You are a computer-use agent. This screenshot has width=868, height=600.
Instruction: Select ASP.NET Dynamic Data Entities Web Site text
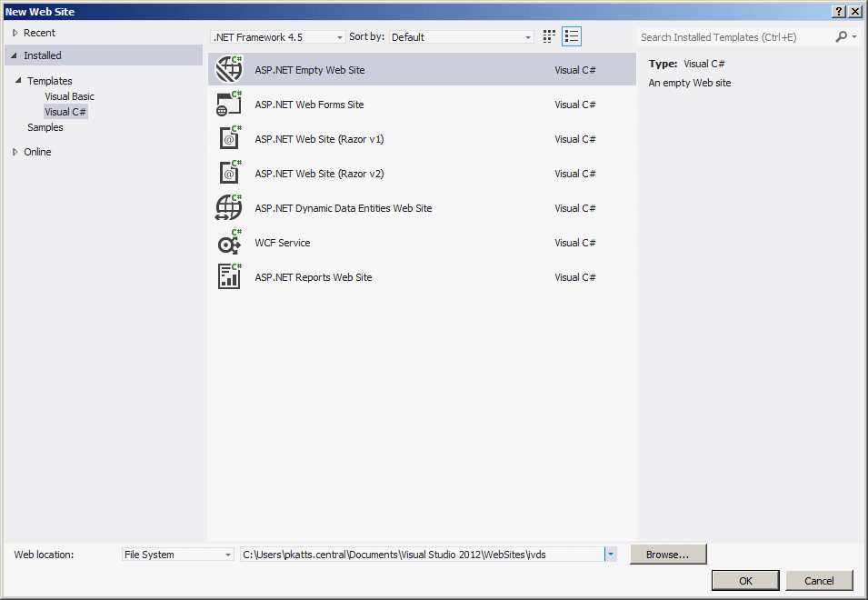click(x=344, y=208)
